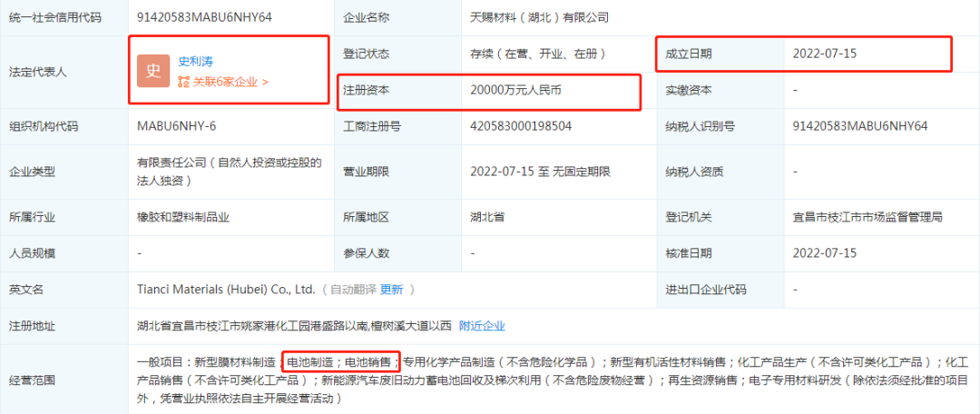
Task: Click the 组织机构代码 label cell
Action: tap(64, 126)
